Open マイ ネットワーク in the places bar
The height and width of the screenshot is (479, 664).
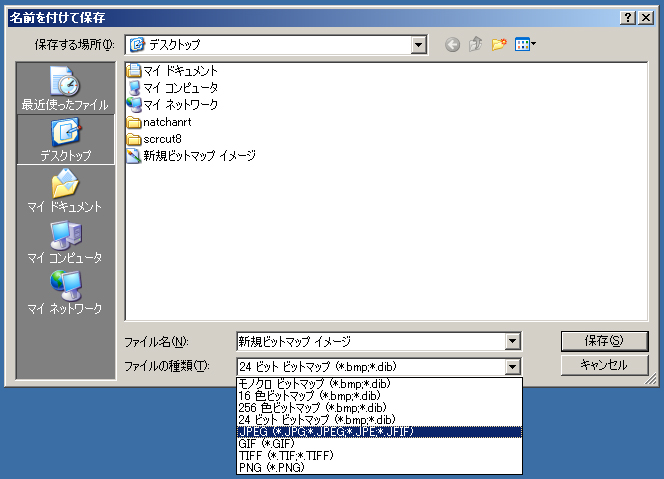pos(64,294)
